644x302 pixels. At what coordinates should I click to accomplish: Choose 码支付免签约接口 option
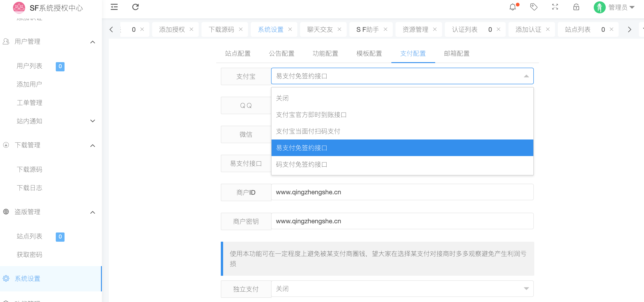pos(402,164)
